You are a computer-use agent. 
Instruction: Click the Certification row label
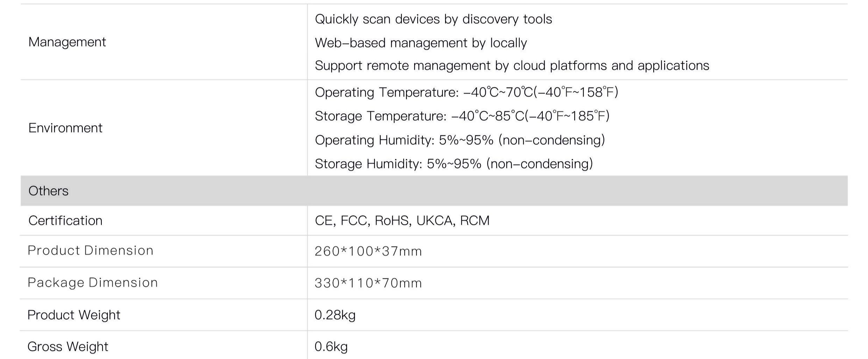pyautogui.click(x=65, y=221)
